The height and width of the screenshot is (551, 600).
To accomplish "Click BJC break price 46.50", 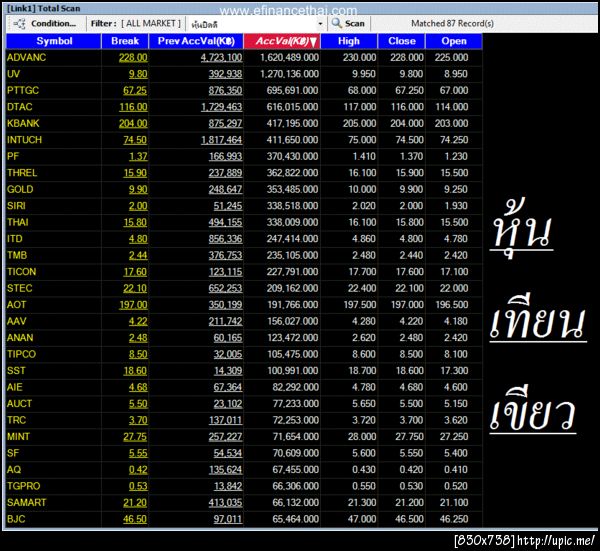I will 135,518.
